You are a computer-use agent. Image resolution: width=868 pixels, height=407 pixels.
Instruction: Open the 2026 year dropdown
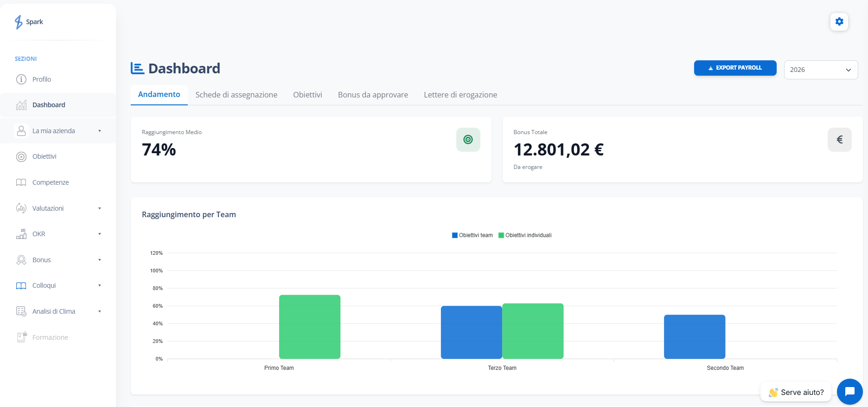tap(821, 70)
